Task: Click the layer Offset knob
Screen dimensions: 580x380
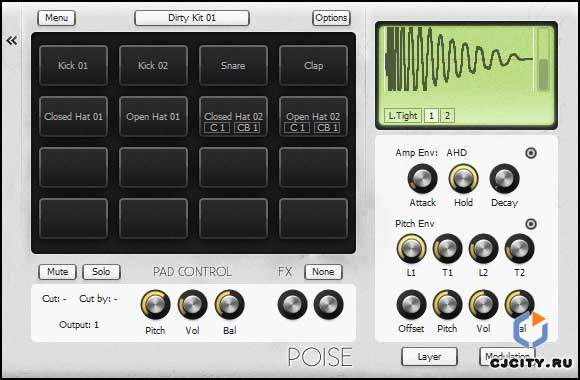Action: point(411,305)
